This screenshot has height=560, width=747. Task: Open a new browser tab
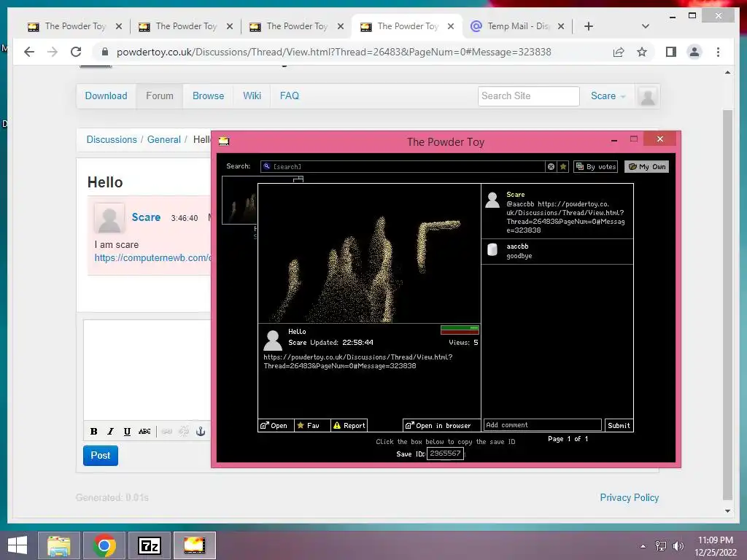589,26
